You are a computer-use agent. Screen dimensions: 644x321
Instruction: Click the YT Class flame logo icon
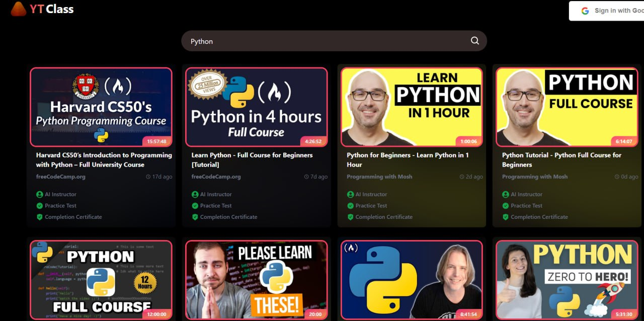tap(18, 9)
